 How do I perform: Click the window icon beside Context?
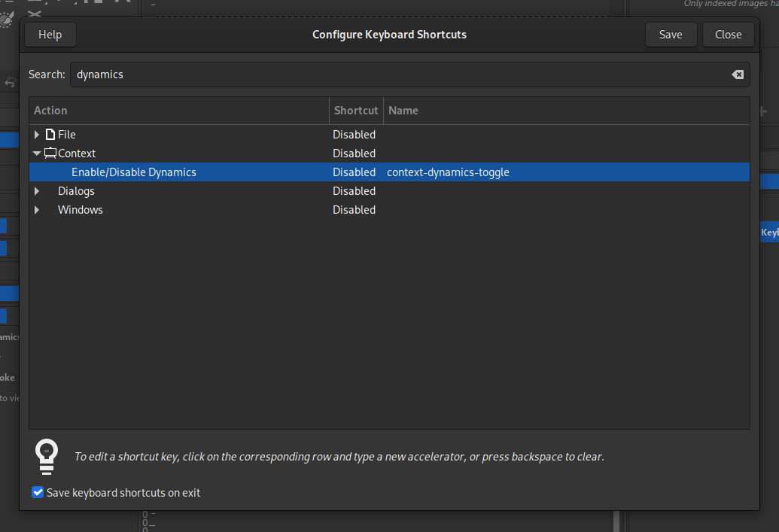click(50, 153)
